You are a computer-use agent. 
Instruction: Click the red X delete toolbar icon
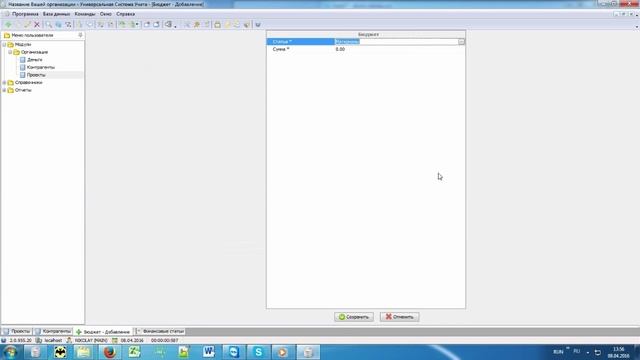[x=37, y=24]
